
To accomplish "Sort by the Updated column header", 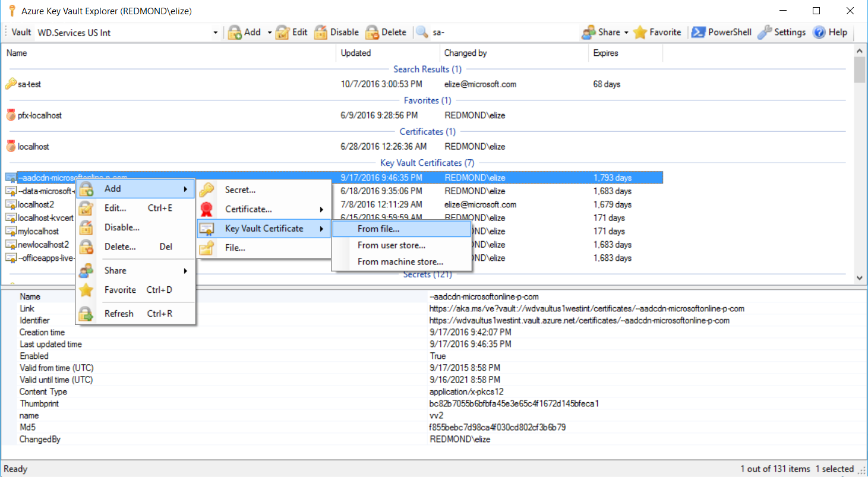I will tap(387, 53).
